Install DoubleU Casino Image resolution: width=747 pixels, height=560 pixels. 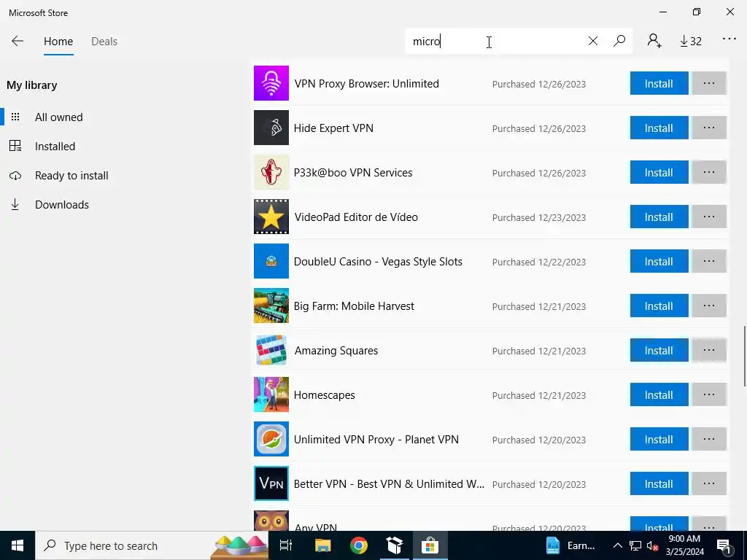pyautogui.click(x=659, y=261)
